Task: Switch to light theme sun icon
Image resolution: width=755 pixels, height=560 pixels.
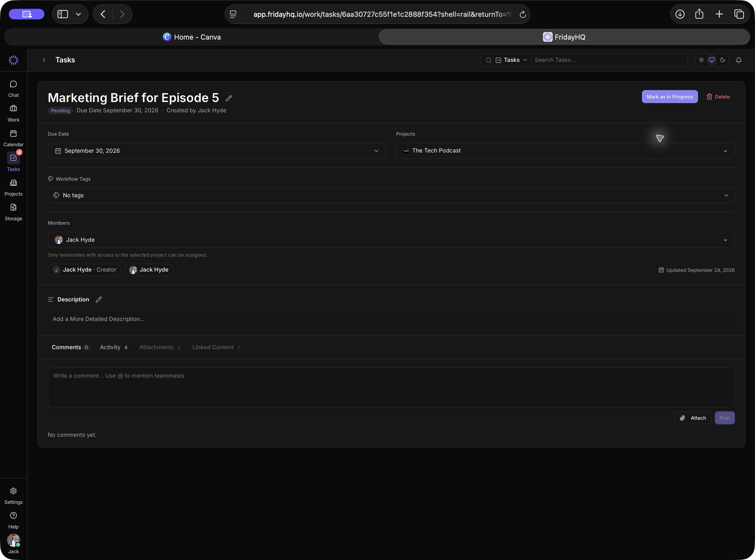Action: (x=701, y=60)
